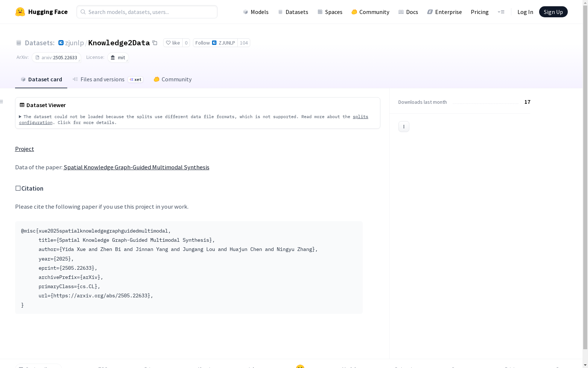
Task: Open the ZJUNLP follower count 104
Action: pyautogui.click(x=244, y=43)
